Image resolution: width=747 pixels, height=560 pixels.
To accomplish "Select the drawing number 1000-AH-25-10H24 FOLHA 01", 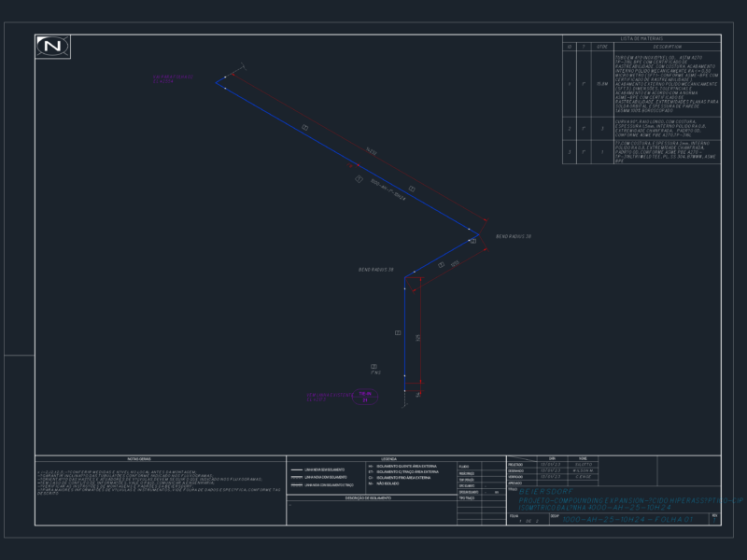I will [x=627, y=519].
